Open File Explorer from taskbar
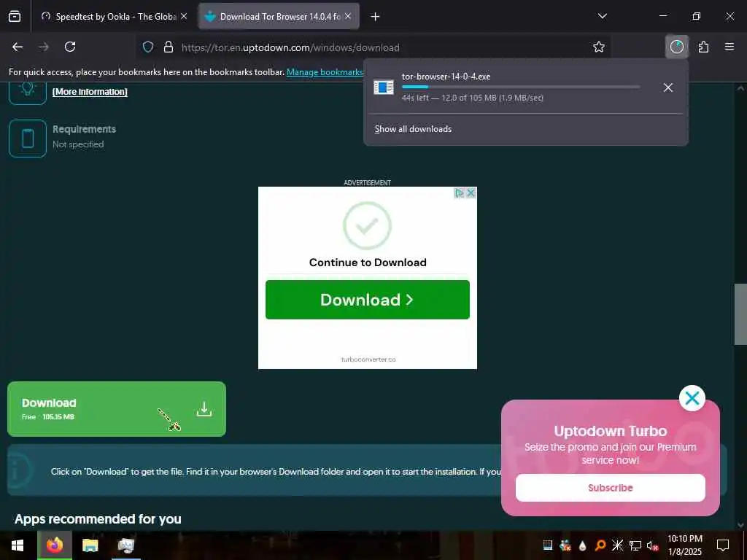The image size is (747, 560). tap(90, 545)
